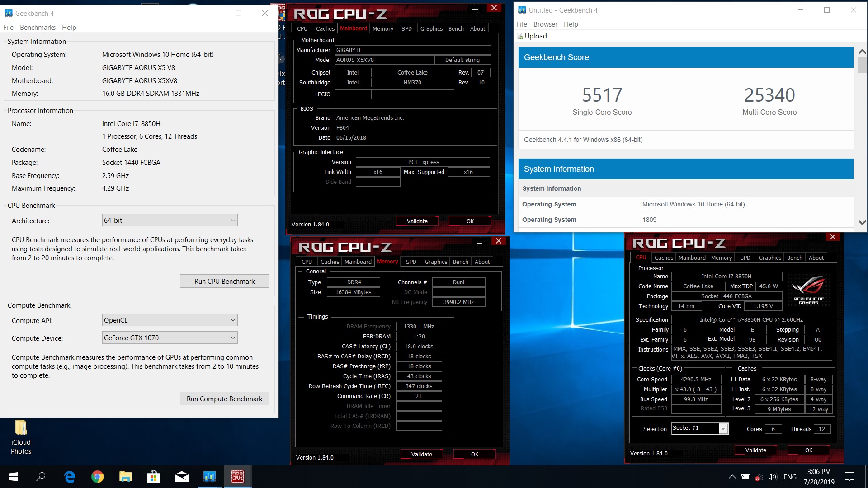This screenshot has height=488, width=868.
Task: Open the Action Center notifications
Action: tap(849, 477)
